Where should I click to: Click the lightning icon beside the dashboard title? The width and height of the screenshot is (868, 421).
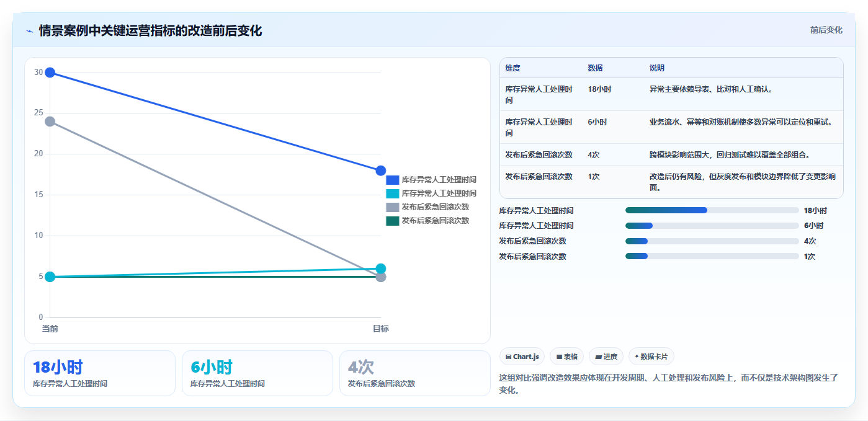point(29,31)
